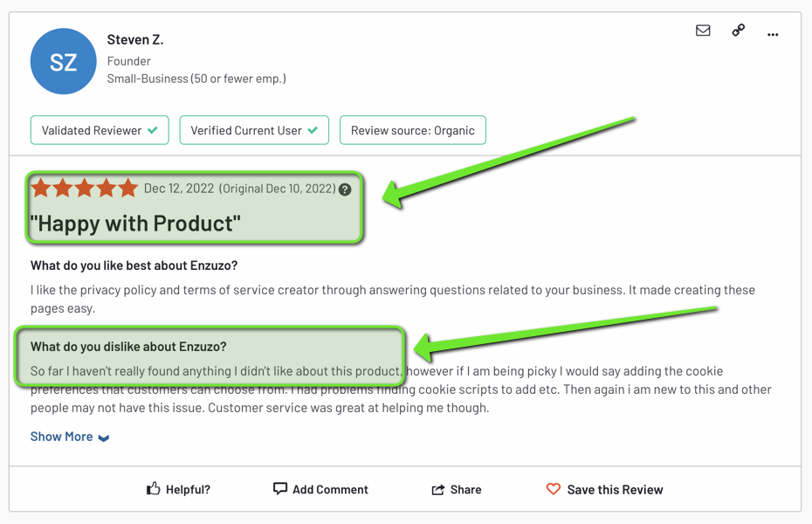Open reviewer profile by clicking Steven Z.

click(135, 38)
